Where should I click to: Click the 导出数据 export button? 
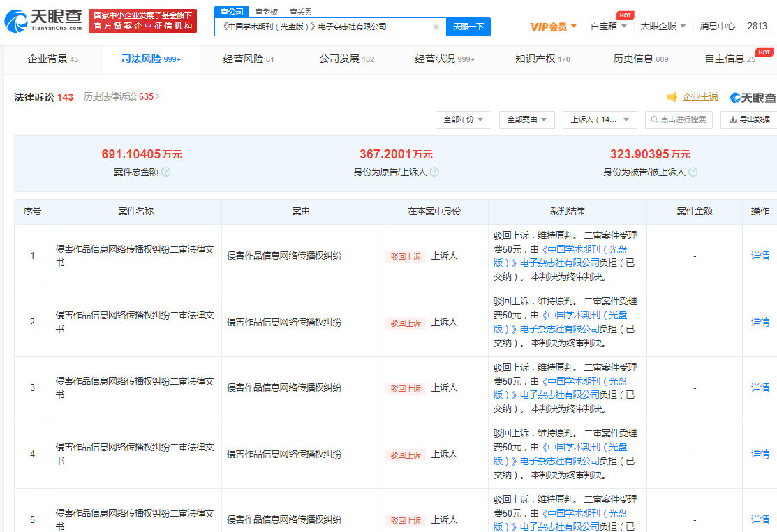click(x=749, y=120)
